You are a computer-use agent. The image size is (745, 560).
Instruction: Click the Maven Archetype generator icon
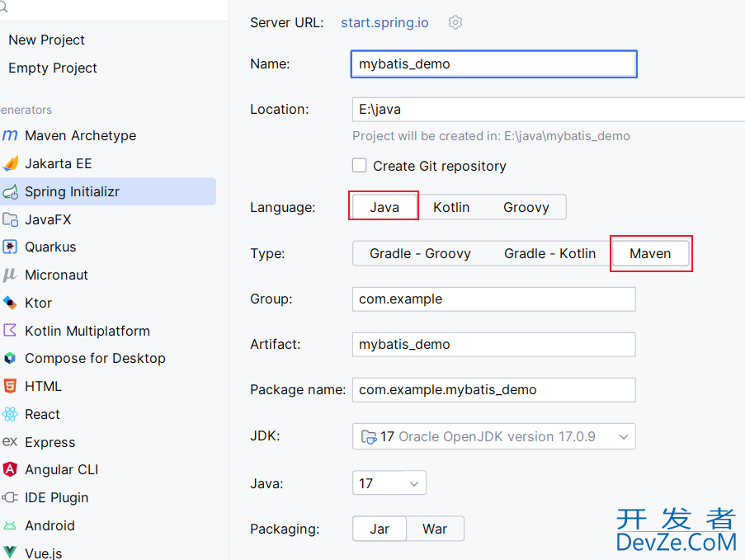click(10, 136)
